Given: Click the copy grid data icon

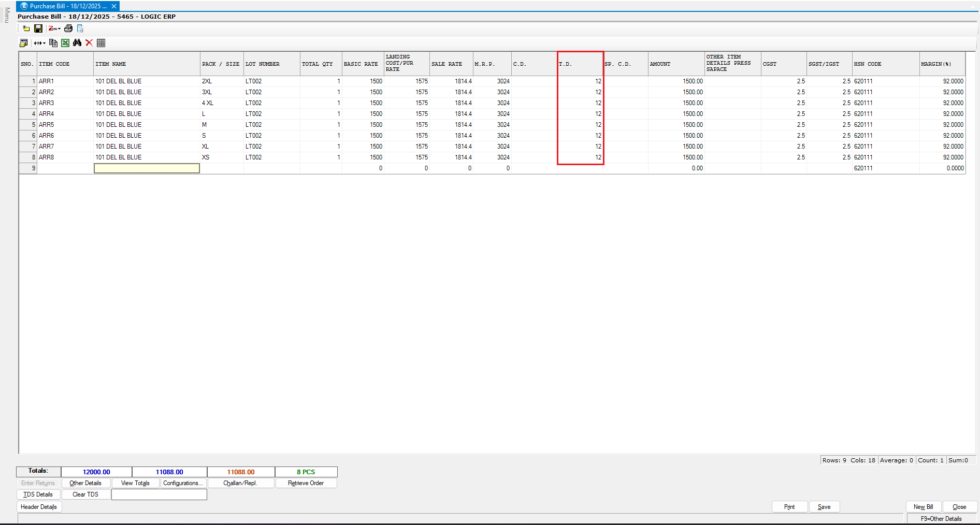Looking at the screenshot, I should click(x=53, y=43).
